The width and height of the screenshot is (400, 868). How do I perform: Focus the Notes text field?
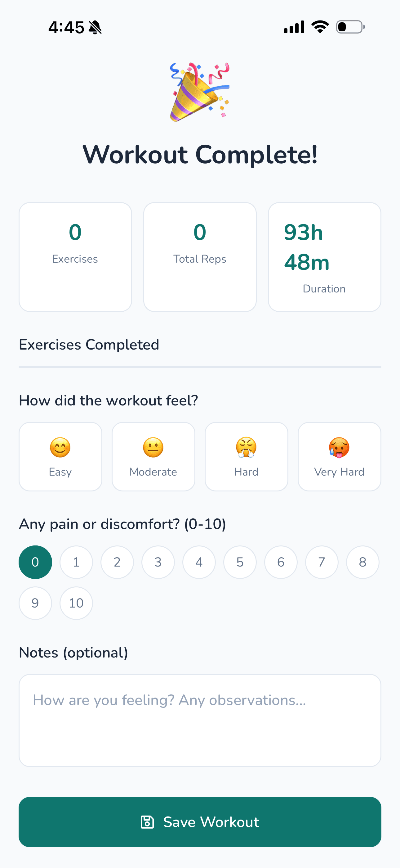coord(200,721)
